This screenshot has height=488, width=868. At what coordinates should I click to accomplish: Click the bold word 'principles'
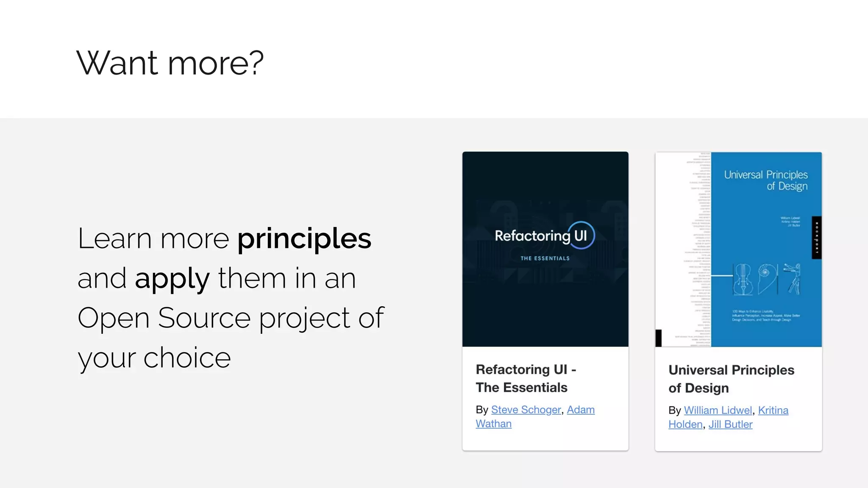(x=304, y=238)
